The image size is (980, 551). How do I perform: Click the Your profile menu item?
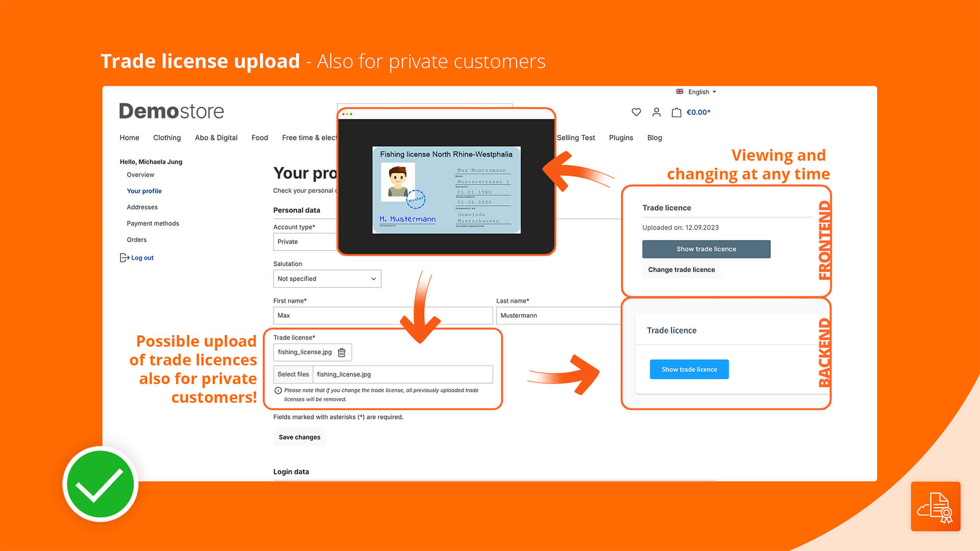pos(143,191)
